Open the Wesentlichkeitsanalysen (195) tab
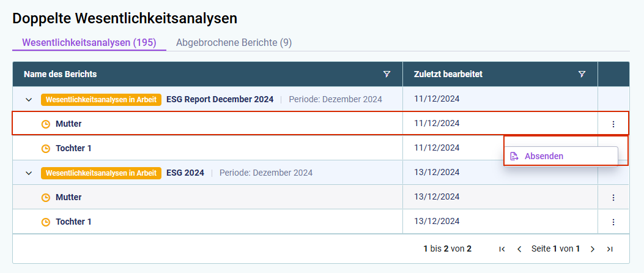 coord(89,42)
